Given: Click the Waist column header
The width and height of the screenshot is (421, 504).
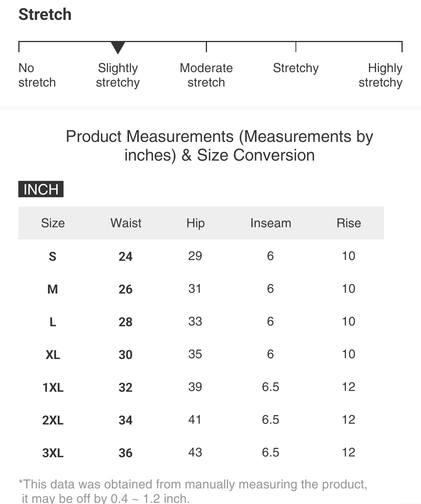Looking at the screenshot, I should point(126,223).
